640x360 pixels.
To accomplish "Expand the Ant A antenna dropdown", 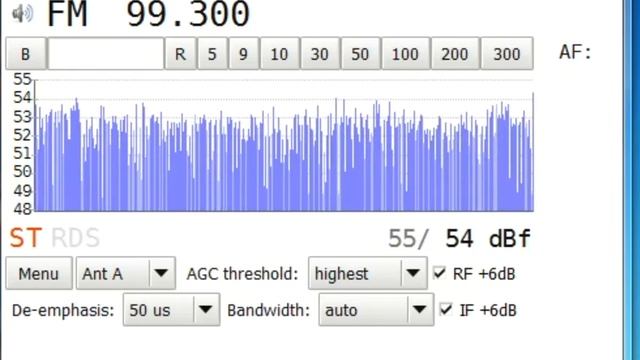I will [126, 273].
